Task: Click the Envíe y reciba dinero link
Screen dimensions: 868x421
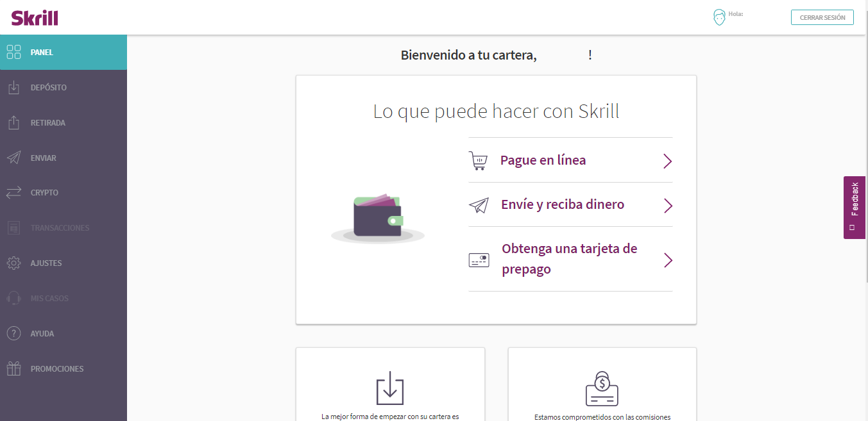Action: tap(563, 204)
